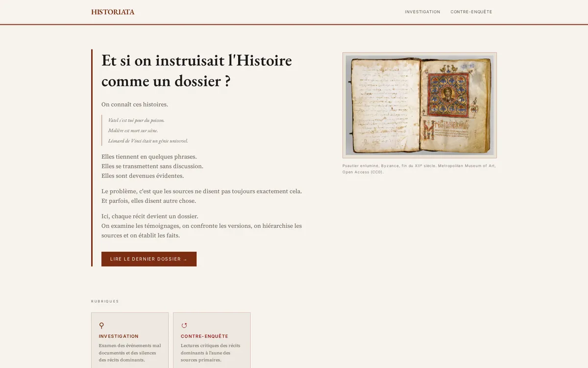Click the line 'Elles sont devenues évidentes.'
The width and height of the screenshot is (588, 368).
(x=143, y=176)
